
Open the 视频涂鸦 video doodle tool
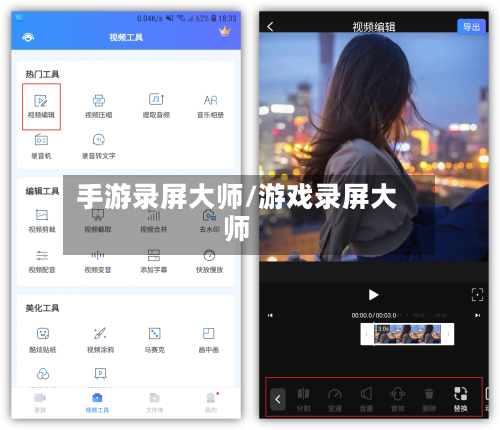click(100, 340)
